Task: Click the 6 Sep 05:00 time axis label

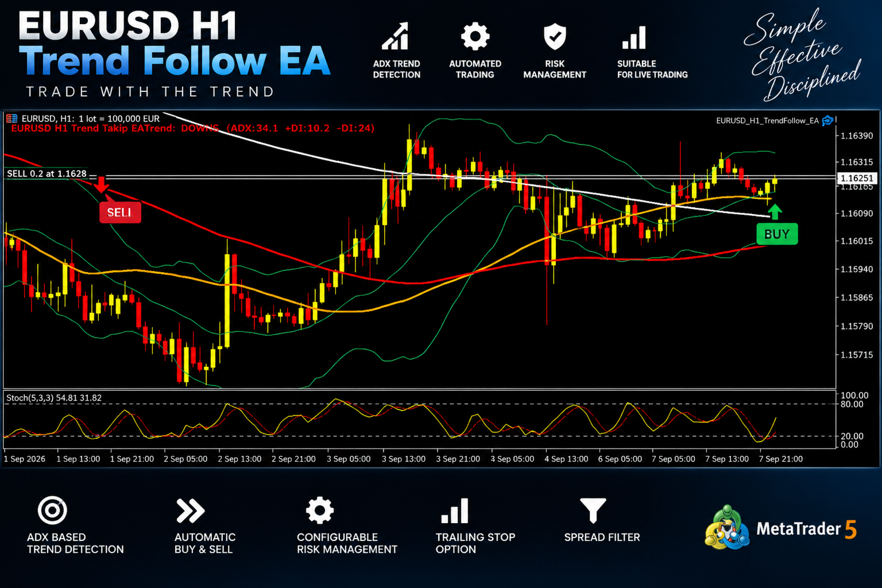Action: pyautogui.click(x=620, y=459)
